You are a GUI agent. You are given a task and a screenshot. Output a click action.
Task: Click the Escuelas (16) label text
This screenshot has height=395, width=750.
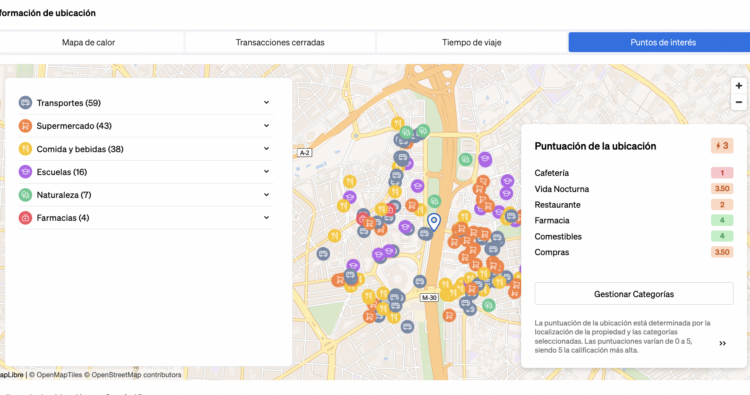pyautogui.click(x=62, y=172)
